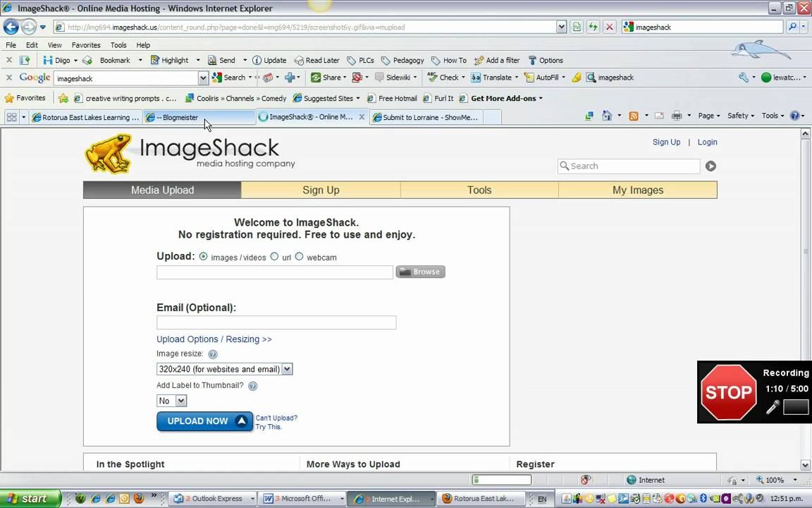The image size is (812, 508).
Task: Expand the Suggested Sites dropdown
Action: (358, 98)
